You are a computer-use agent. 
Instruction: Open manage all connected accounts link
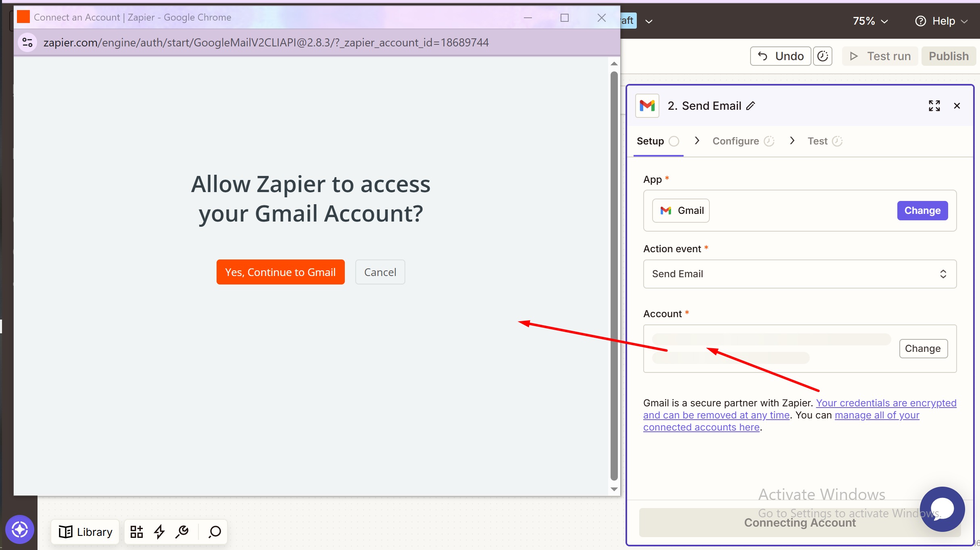[x=876, y=415]
